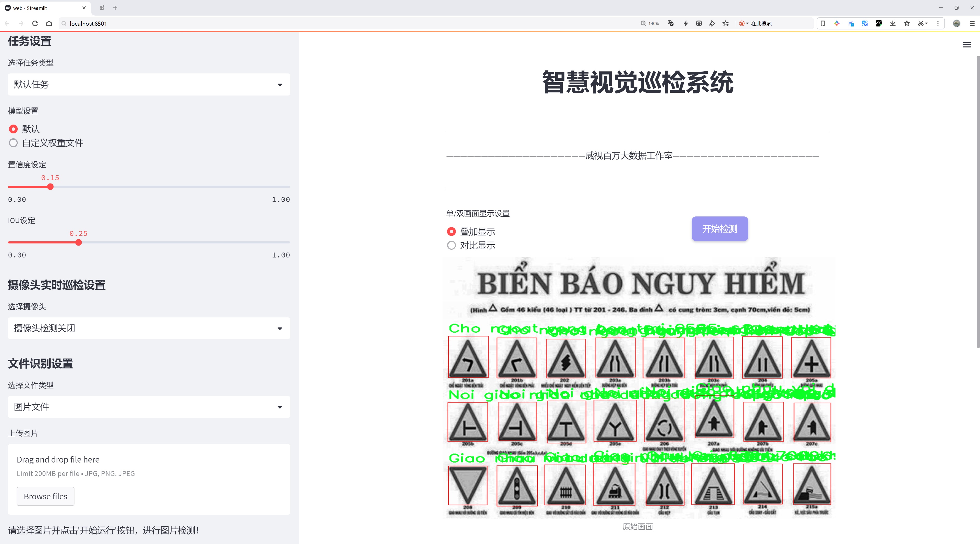Open the scissors screenshot tool
980x544 pixels.
(923, 24)
